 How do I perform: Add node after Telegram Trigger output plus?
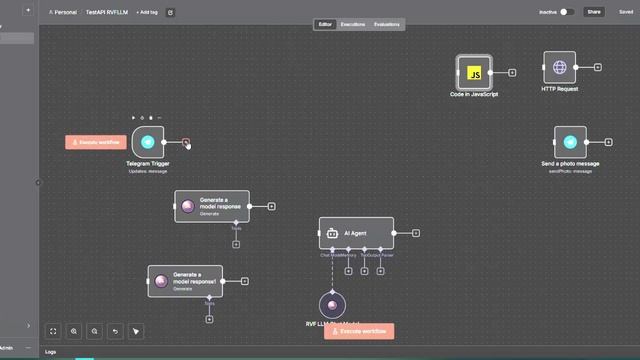point(186,142)
